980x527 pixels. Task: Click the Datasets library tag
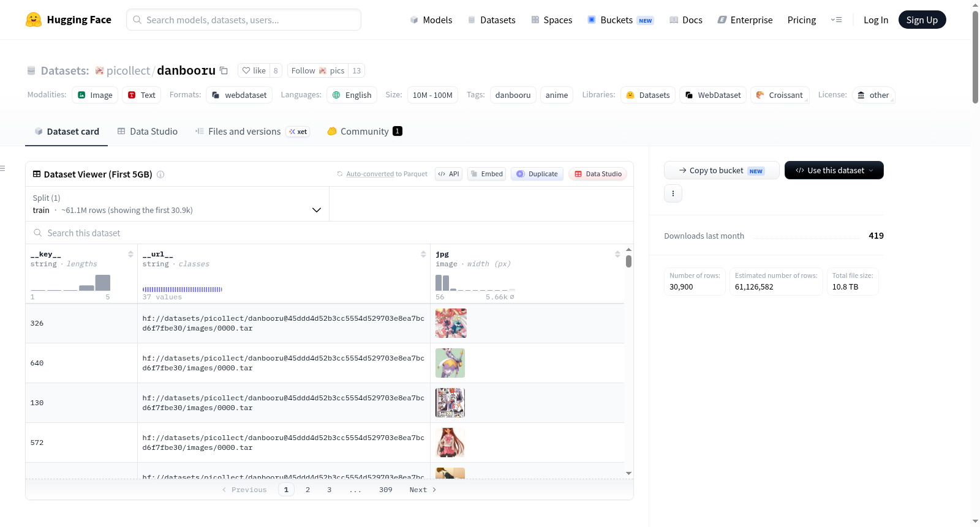coord(648,95)
